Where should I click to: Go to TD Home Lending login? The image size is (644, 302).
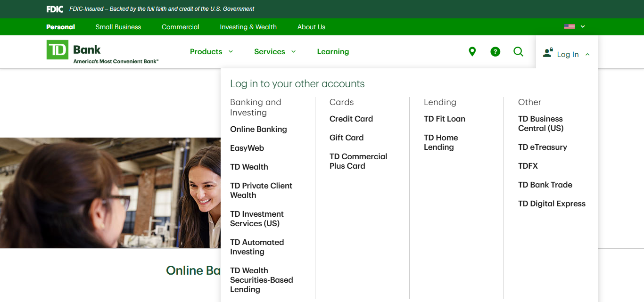[441, 142]
